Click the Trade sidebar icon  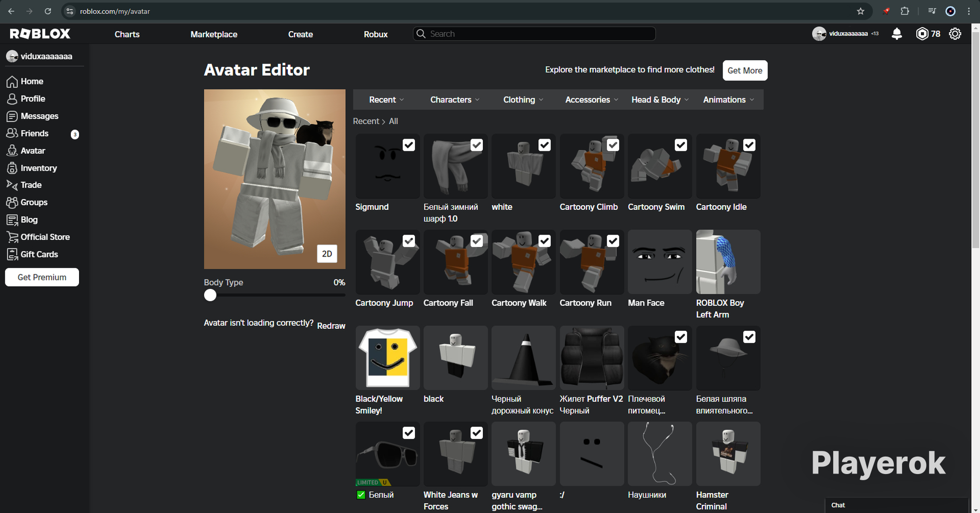(x=12, y=185)
